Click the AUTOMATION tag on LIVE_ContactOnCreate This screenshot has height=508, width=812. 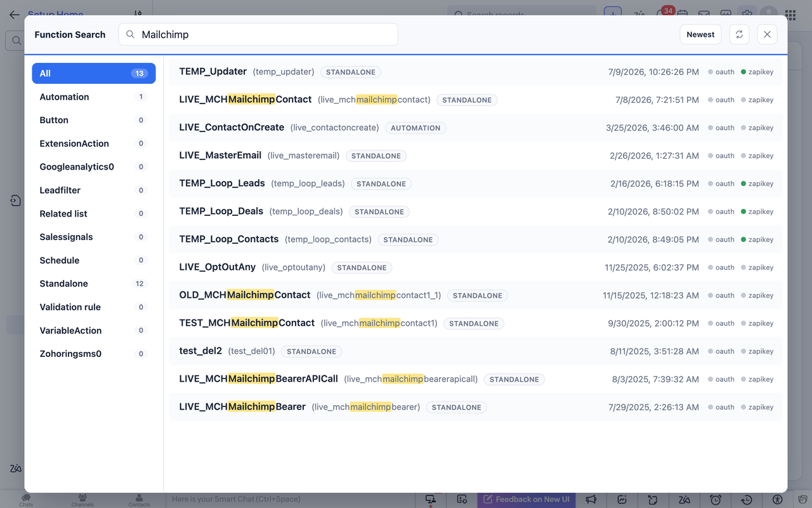tap(416, 128)
